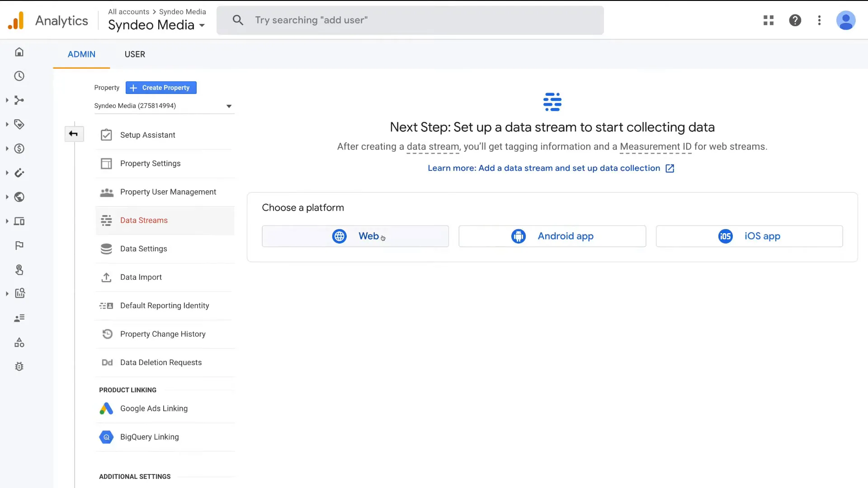Open Google Ads Linking
The image size is (868, 488).
coord(165,408)
